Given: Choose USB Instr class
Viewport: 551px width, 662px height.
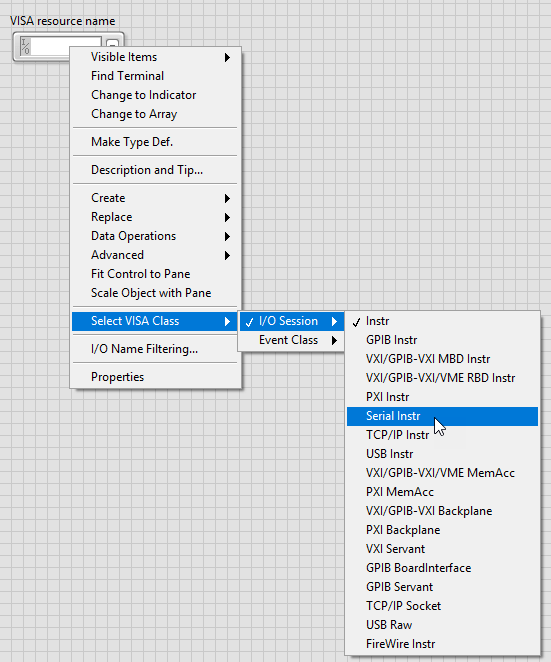Looking at the screenshot, I should pos(442,454).
